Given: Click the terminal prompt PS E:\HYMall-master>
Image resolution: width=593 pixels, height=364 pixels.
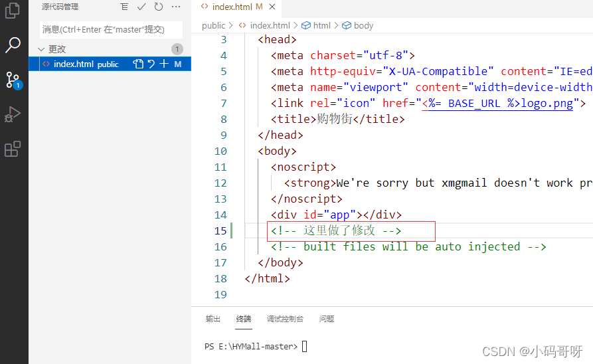Looking at the screenshot, I should (251, 346).
